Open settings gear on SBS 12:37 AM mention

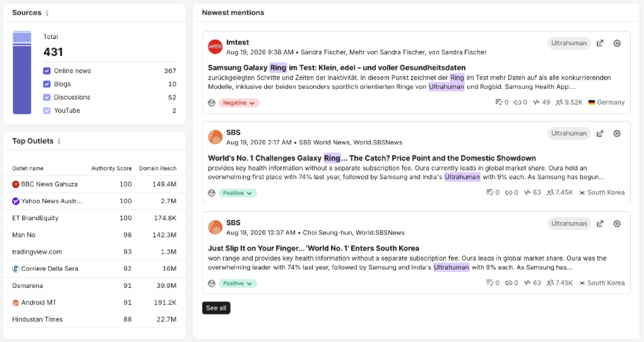coord(617,224)
